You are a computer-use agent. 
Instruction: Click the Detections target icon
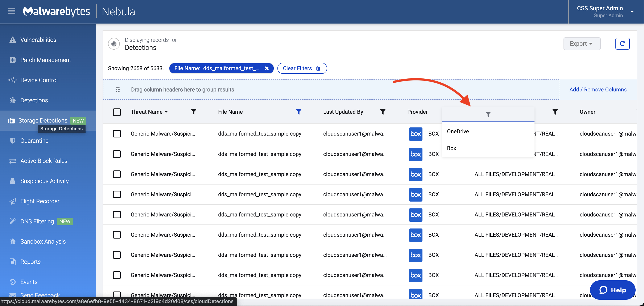[114, 44]
